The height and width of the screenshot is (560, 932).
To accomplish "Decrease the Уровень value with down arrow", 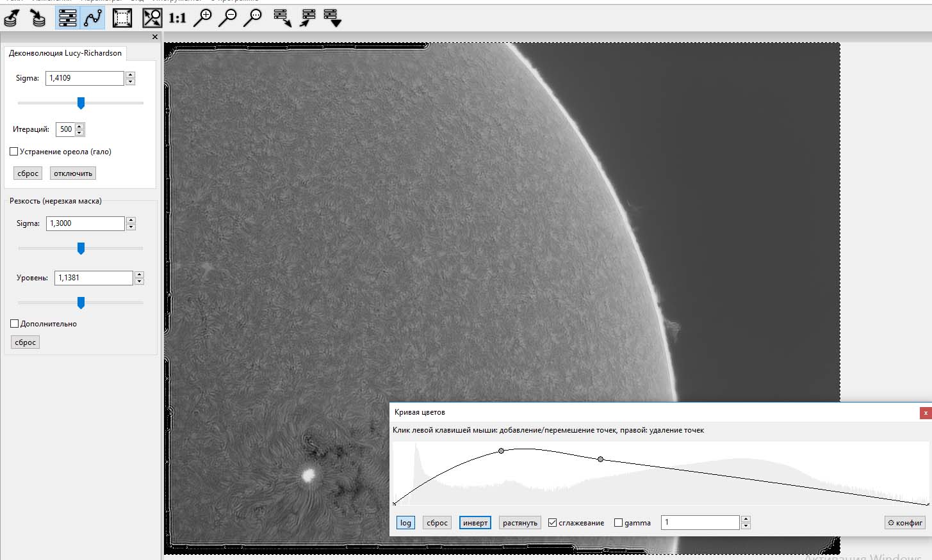I will click(x=140, y=282).
